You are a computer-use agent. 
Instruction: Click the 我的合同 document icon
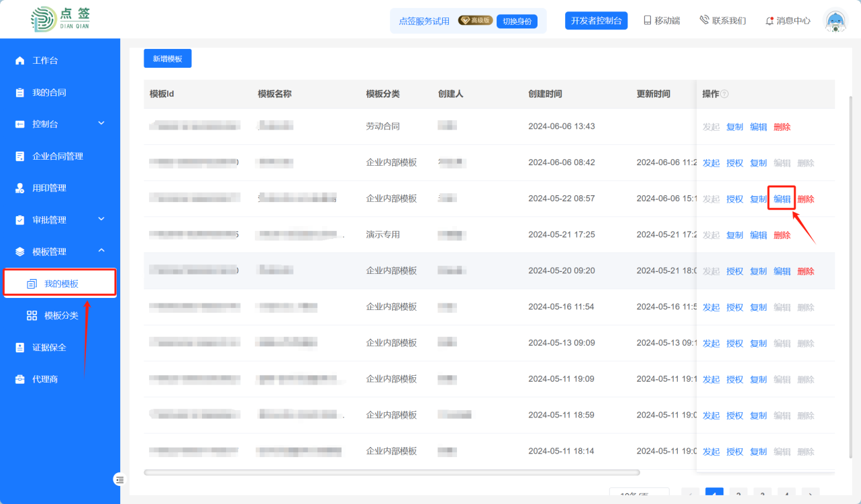20,93
